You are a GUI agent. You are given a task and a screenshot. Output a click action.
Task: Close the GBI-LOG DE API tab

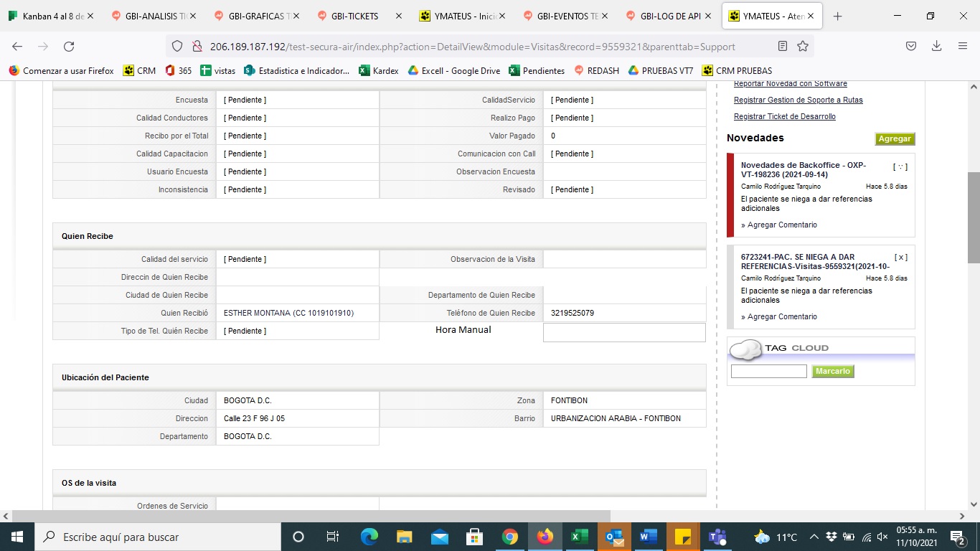(x=707, y=16)
